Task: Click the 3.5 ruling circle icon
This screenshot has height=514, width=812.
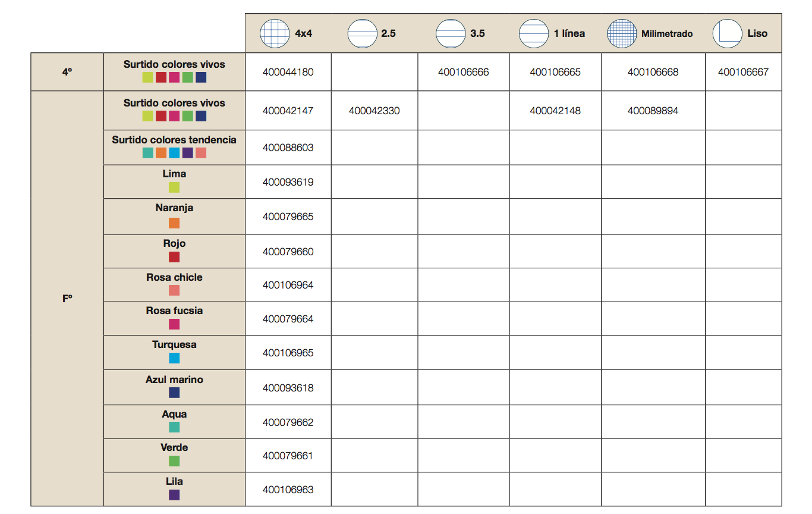Action: coord(451,33)
